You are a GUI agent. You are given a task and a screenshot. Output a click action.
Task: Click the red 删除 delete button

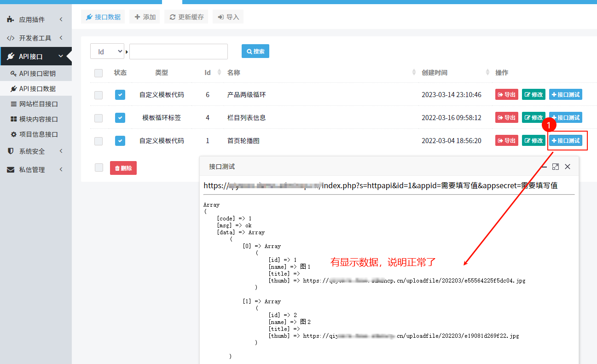[123, 168]
